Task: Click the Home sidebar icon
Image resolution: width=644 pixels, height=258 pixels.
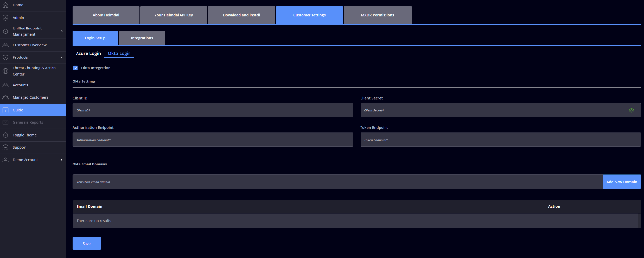Action: click(x=5, y=5)
